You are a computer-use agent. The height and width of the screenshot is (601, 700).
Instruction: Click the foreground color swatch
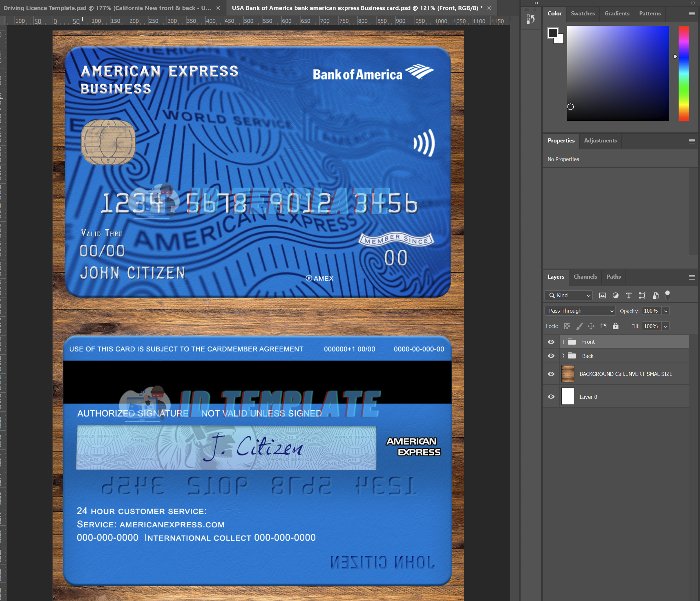553,33
